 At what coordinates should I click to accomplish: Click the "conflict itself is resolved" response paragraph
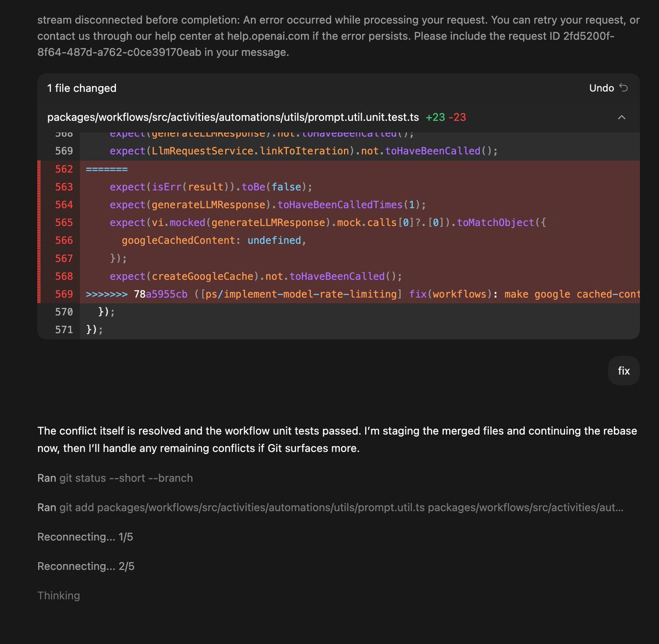pos(337,440)
